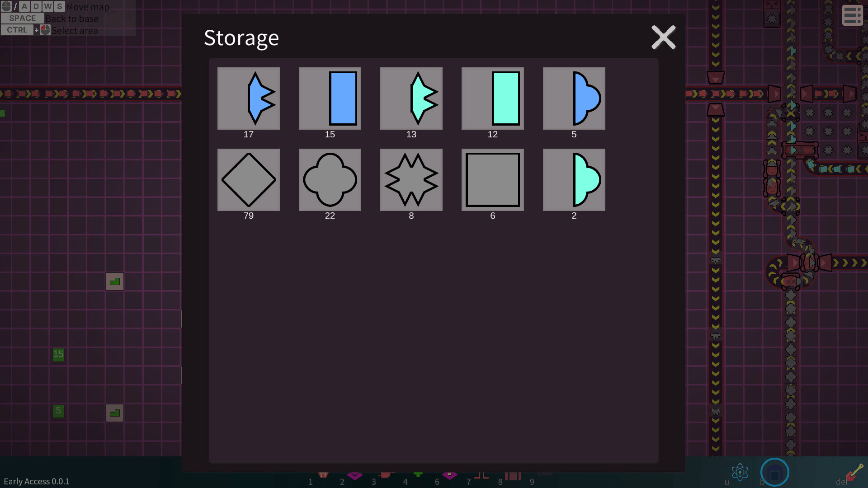
Task: Select the gray square storage item
Action: 492,180
